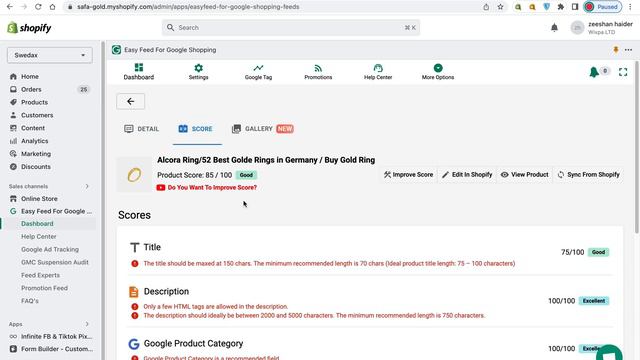Open FAQ's sidebar item
This screenshot has width=640, height=360.
(30, 301)
